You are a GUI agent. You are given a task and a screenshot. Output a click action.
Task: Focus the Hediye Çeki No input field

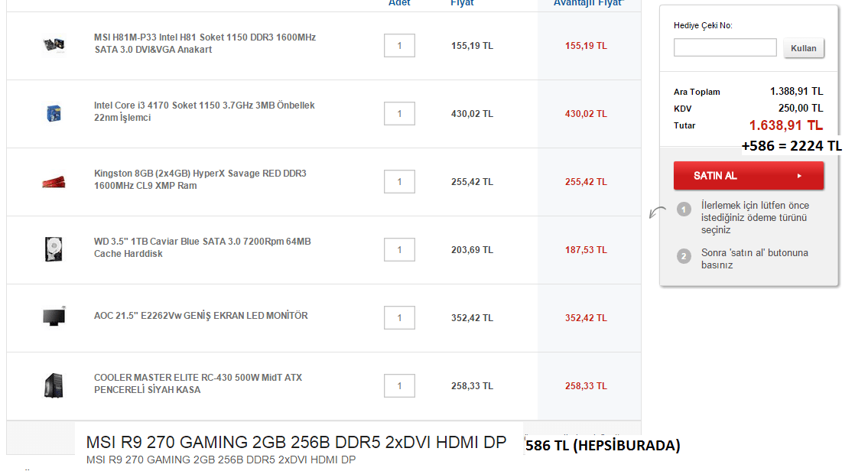tap(724, 48)
